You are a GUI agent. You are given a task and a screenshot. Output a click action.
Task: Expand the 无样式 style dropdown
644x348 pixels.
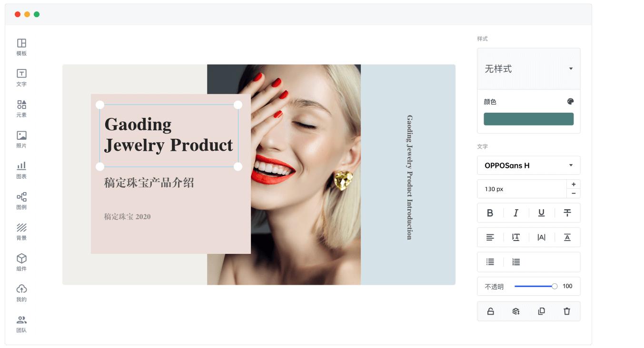(x=528, y=69)
